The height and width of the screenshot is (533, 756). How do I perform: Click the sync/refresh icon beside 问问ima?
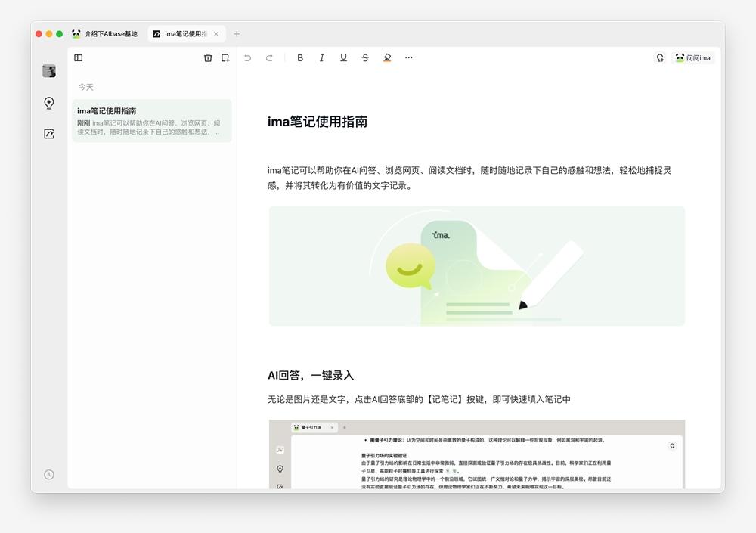click(x=660, y=57)
